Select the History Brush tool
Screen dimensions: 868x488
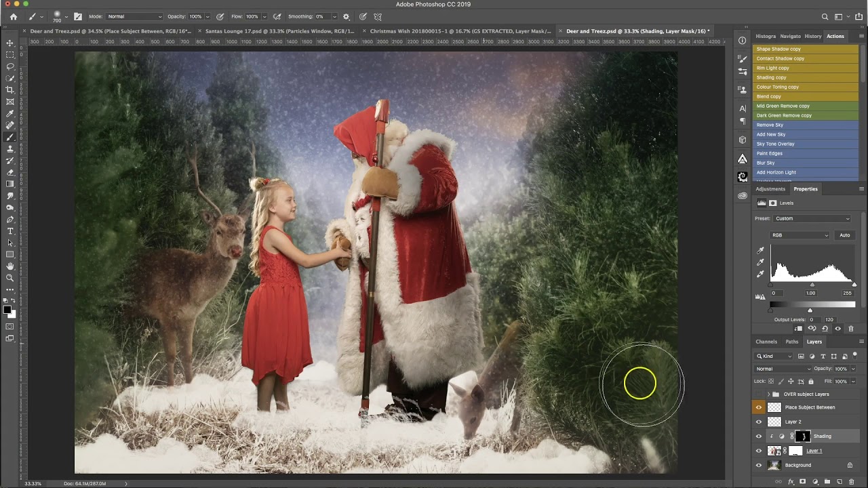click(10, 161)
